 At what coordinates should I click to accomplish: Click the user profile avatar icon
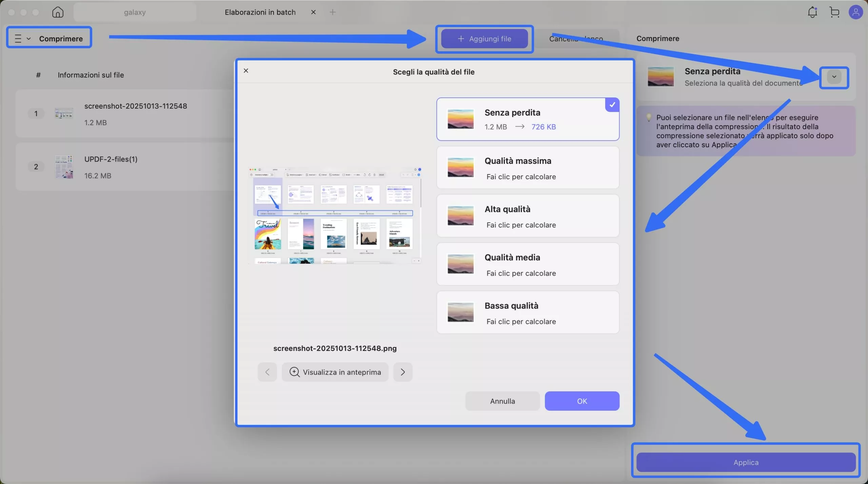(x=855, y=12)
